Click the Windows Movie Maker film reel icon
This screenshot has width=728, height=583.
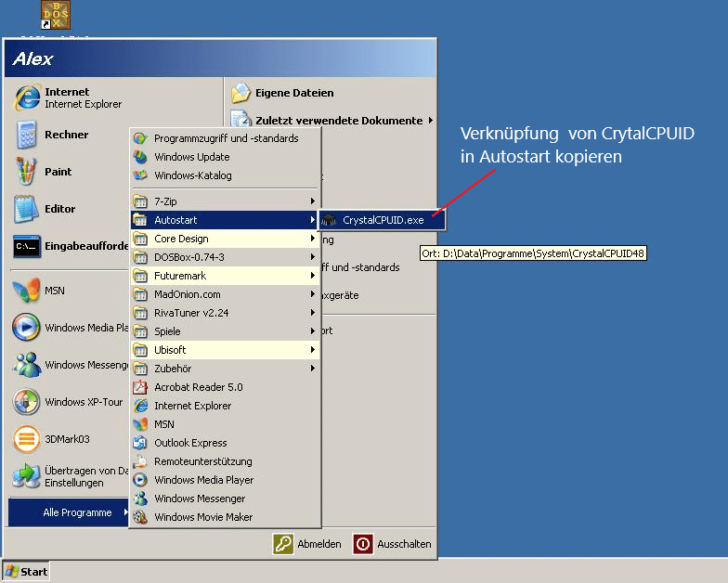[140, 517]
